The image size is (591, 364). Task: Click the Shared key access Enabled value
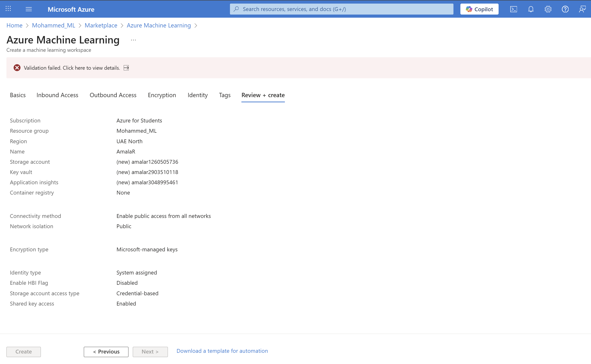[126, 304]
